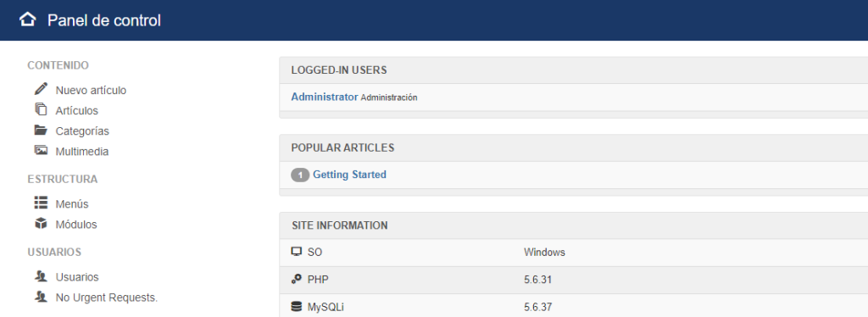Screen dimensions: 868x317
Task: Click the USUARIOS section heading
Action: tap(54, 253)
